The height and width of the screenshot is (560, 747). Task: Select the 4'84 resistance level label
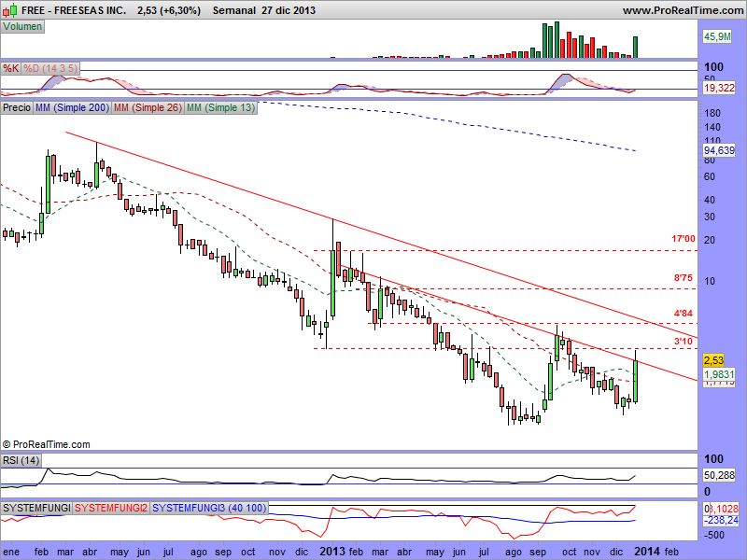[684, 314]
